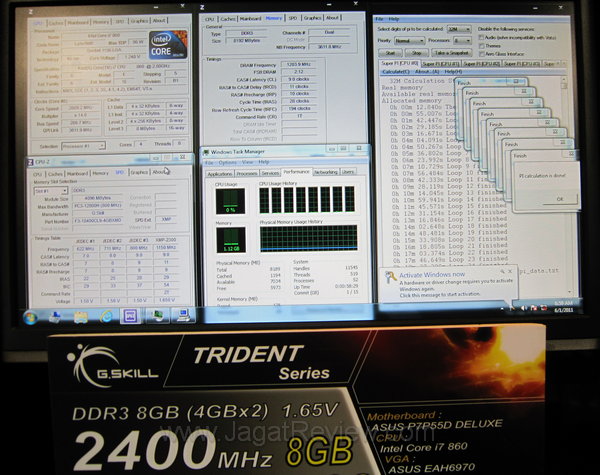Select Memory tab in top-left CPU-Z window
This screenshot has height=475, width=600.
[101, 22]
